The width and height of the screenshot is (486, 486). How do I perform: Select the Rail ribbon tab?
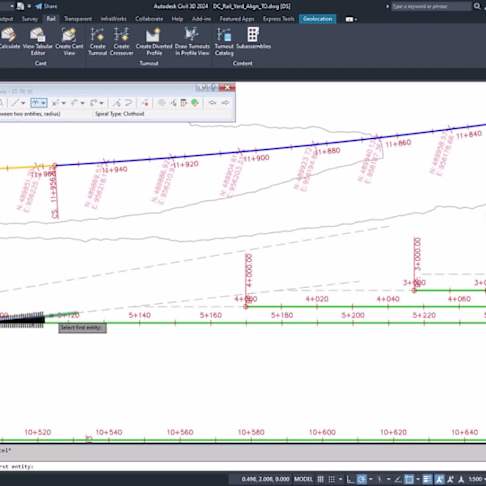[x=51, y=19]
